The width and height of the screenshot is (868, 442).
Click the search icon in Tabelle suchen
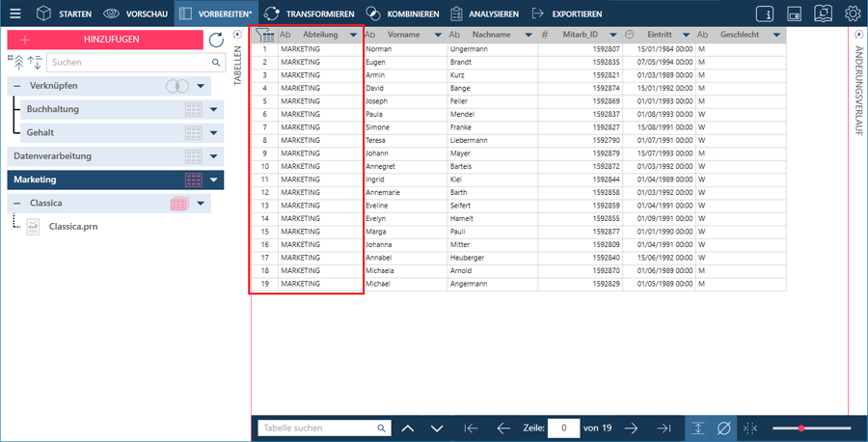(381, 428)
